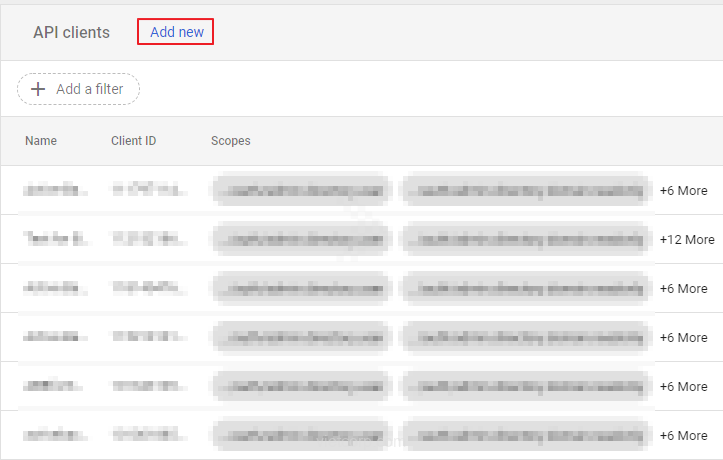723x460 pixels.
Task: Click the plus icon to add a filter
Action: [x=39, y=89]
